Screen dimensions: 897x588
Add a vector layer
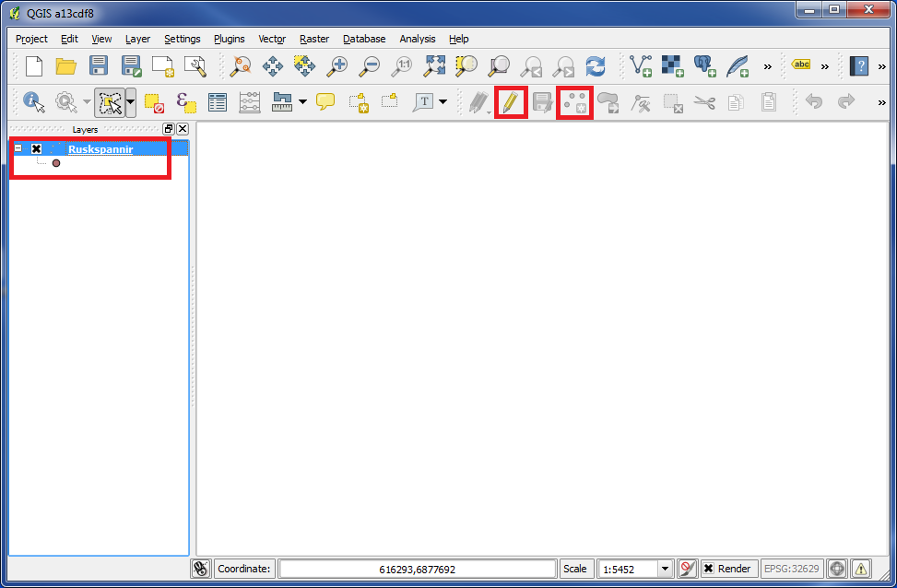641,65
